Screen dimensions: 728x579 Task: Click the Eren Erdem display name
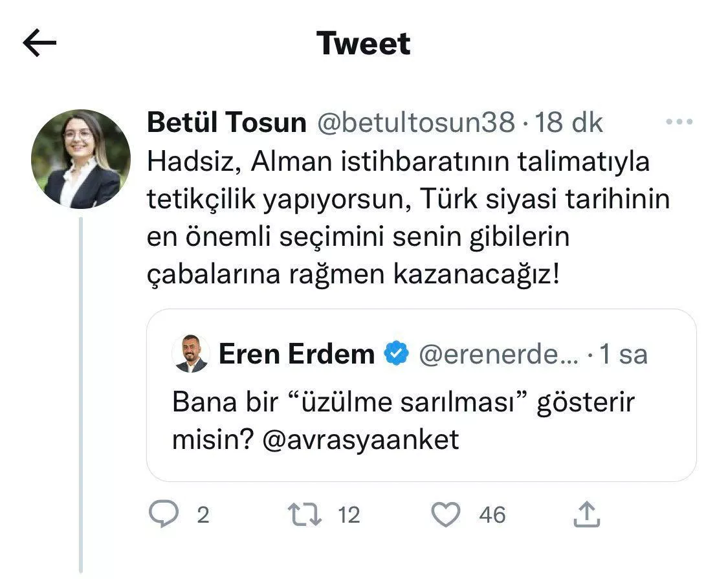[x=296, y=354]
